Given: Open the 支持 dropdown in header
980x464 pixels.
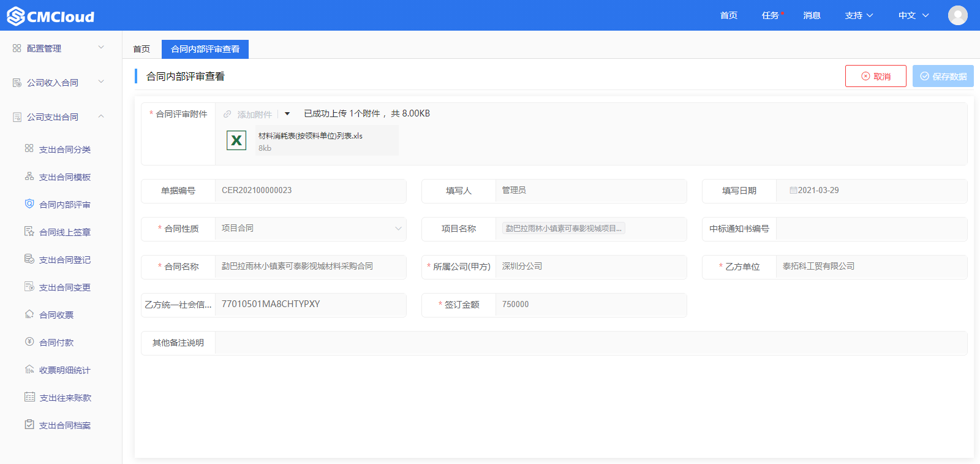Looking at the screenshot, I should pos(859,15).
